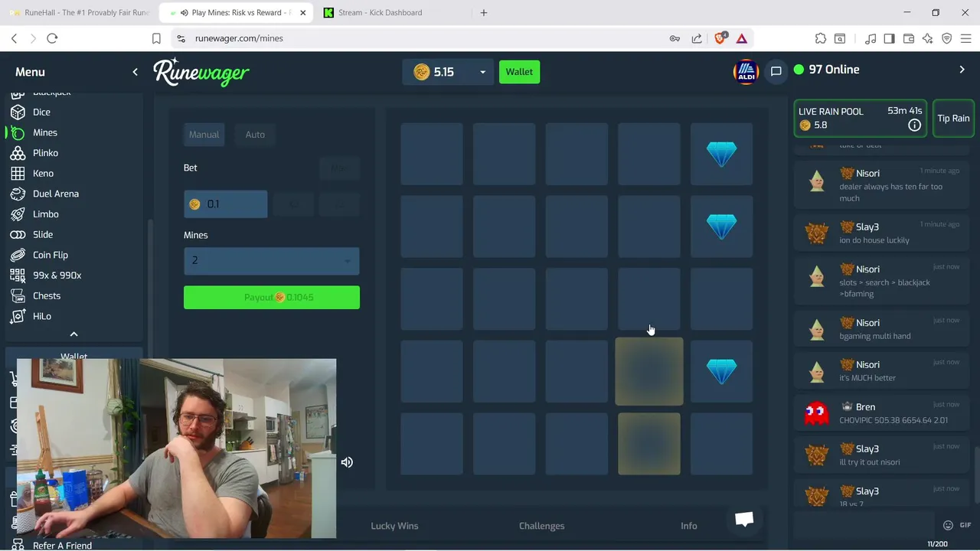This screenshot has height=551, width=980.
Task: Open the 99x & 990x icon
Action: (x=18, y=275)
